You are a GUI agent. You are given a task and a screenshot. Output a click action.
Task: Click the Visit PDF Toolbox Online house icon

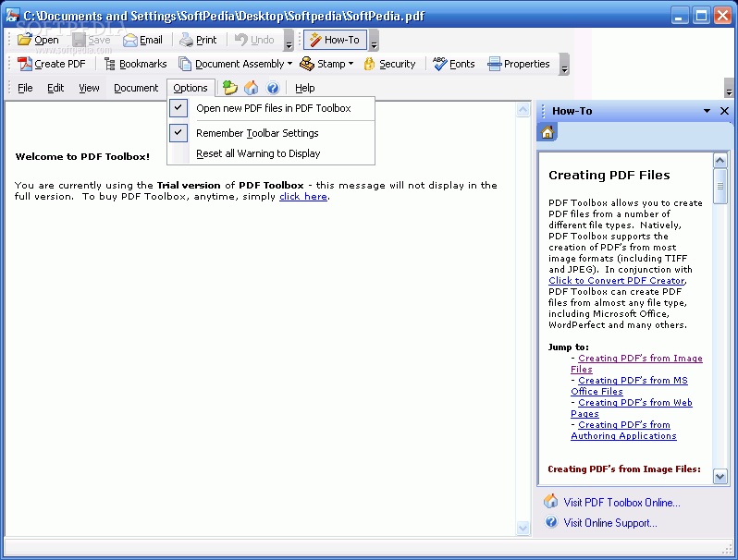click(x=550, y=501)
